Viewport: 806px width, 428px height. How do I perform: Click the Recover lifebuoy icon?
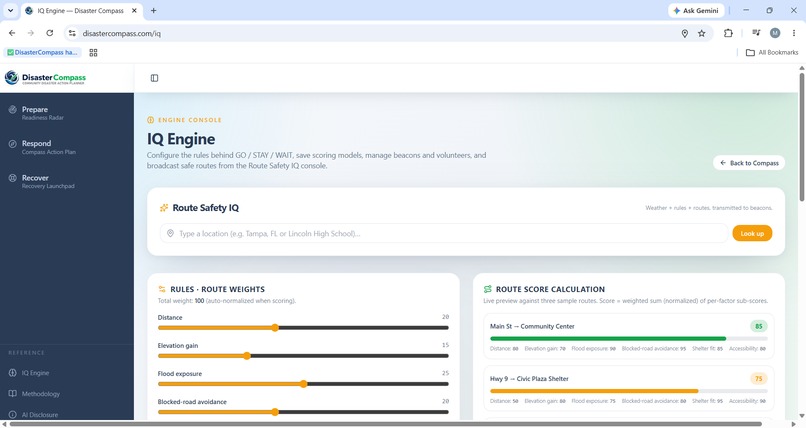12,178
